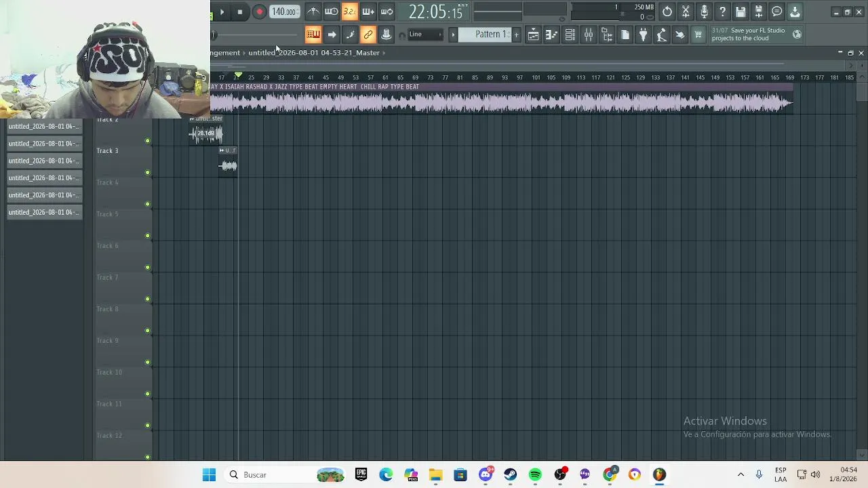Click the microphone one-click recording icon

click(704, 12)
